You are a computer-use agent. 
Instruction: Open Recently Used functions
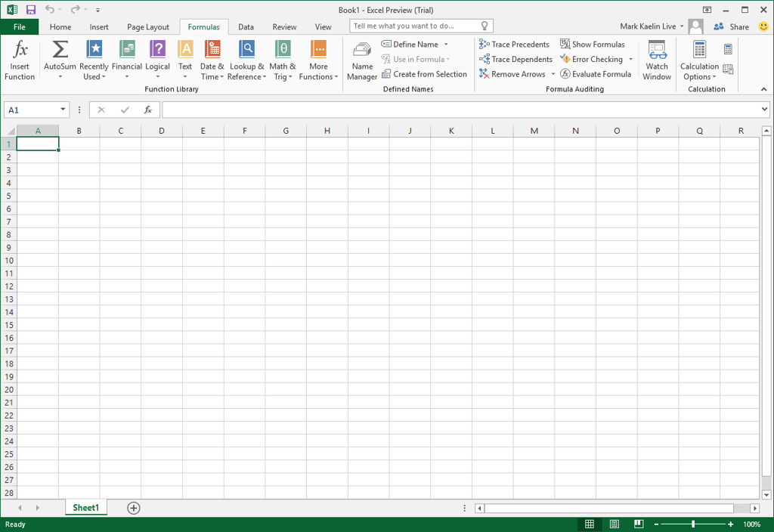click(94, 60)
